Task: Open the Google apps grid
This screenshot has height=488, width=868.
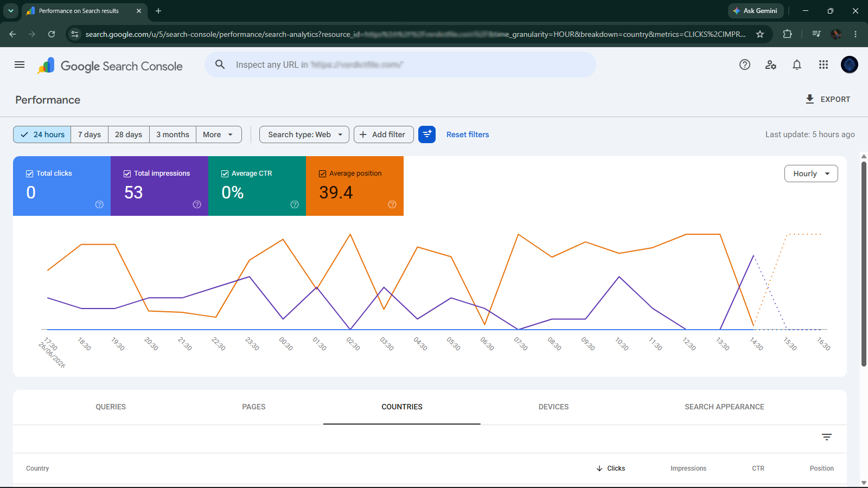Action: 824,65
